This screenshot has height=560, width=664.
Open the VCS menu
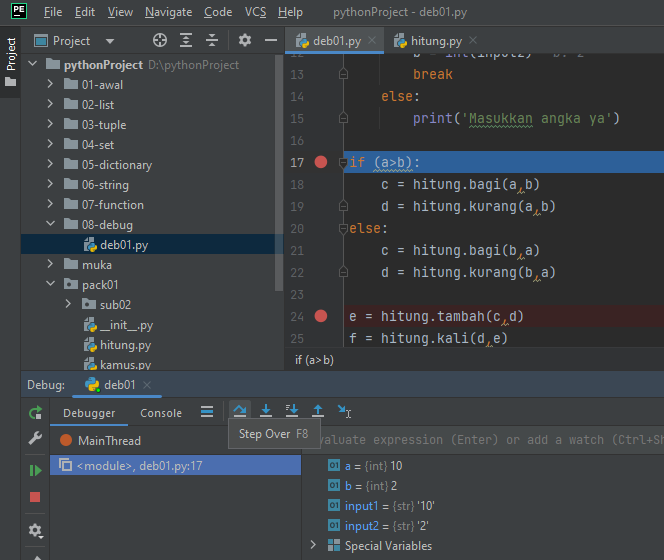click(x=255, y=12)
